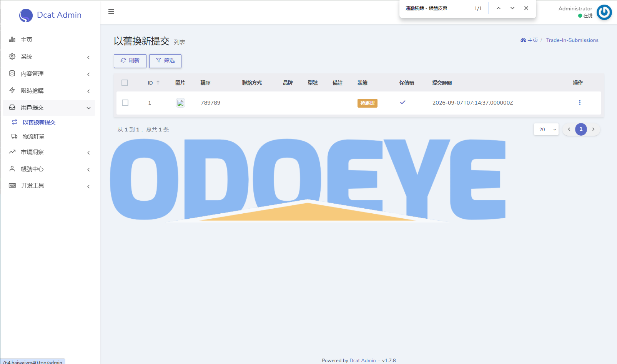Find next match arrow in search bar

click(512, 8)
